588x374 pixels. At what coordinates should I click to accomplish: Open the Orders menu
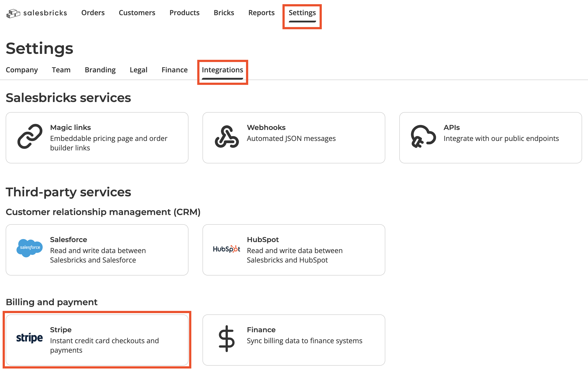(93, 13)
